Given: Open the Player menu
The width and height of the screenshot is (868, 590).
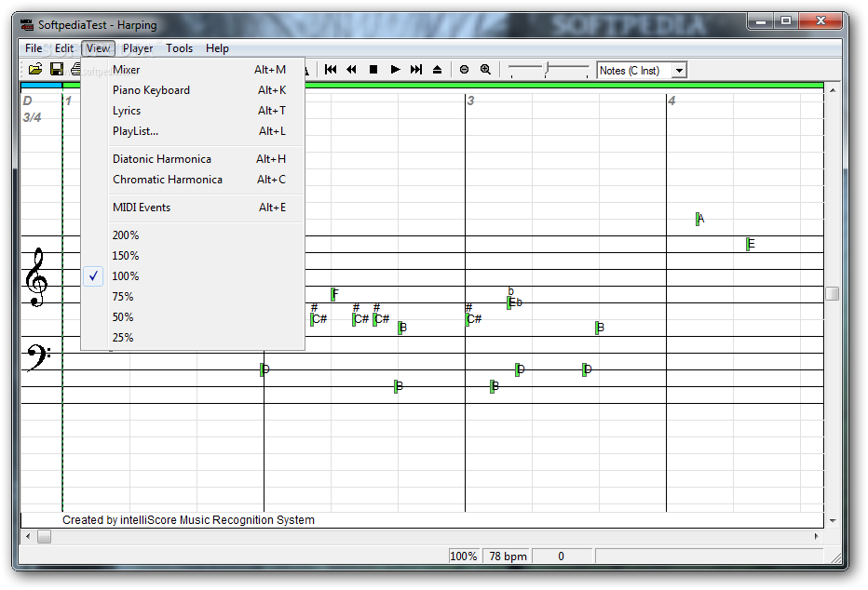Looking at the screenshot, I should pyautogui.click(x=138, y=48).
